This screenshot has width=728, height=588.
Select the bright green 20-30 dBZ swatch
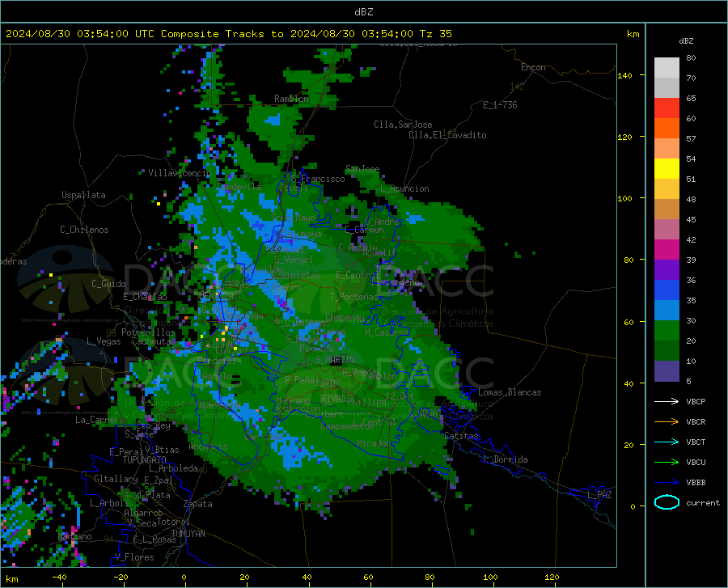667,331
